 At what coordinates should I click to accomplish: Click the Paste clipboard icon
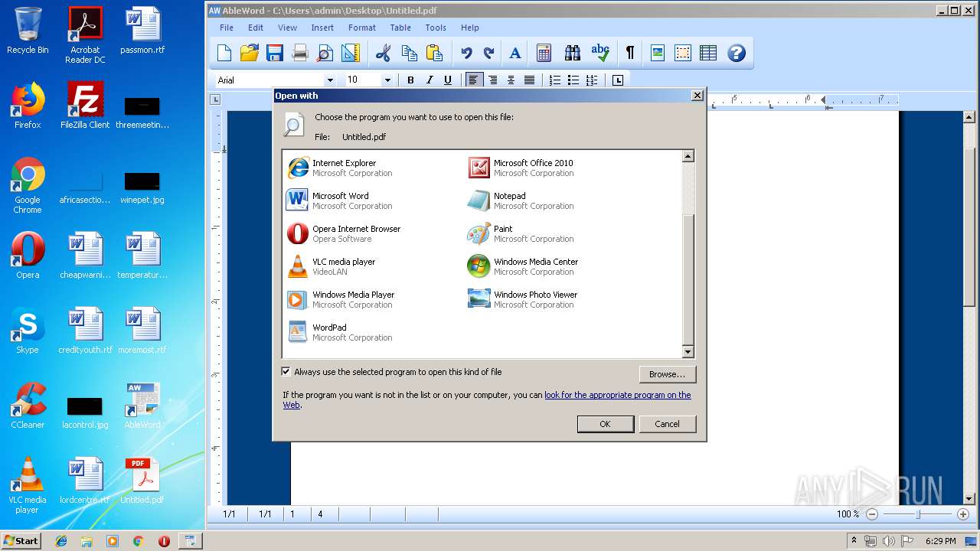tap(434, 53)
